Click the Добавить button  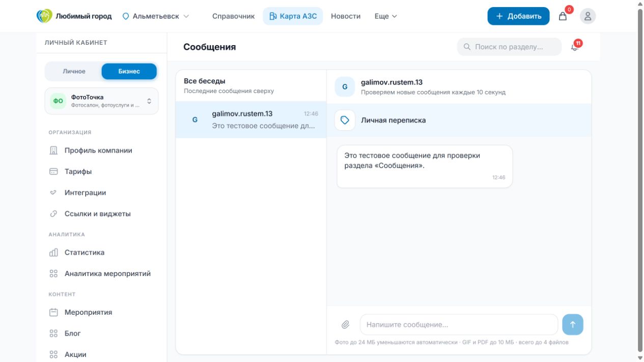[x=518, y=16]
